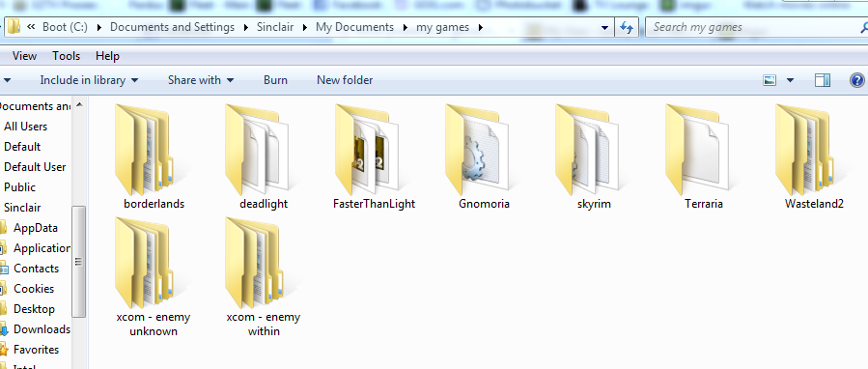Image resolution: width=868 pixels, height=369 pixels.
Task: Expand the Include in library dropdown
Action: click(x=134, y=80)
